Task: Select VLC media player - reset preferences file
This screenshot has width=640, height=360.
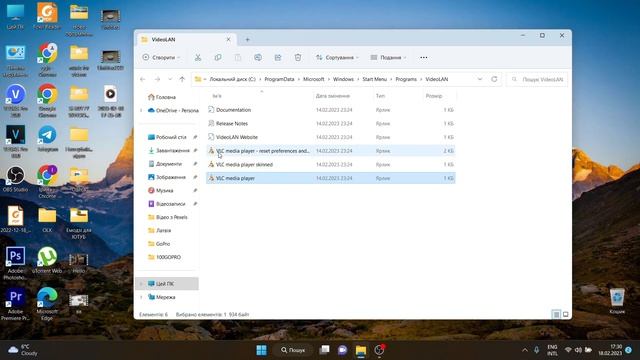Action: click(331, 151)
